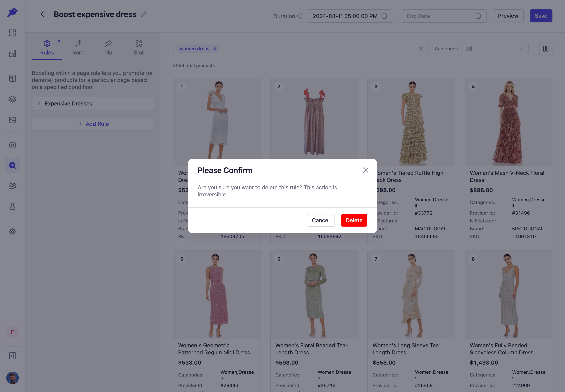Click SKU value 14997310
Viewport: 565px width, 392px height.
coord(524,237)
